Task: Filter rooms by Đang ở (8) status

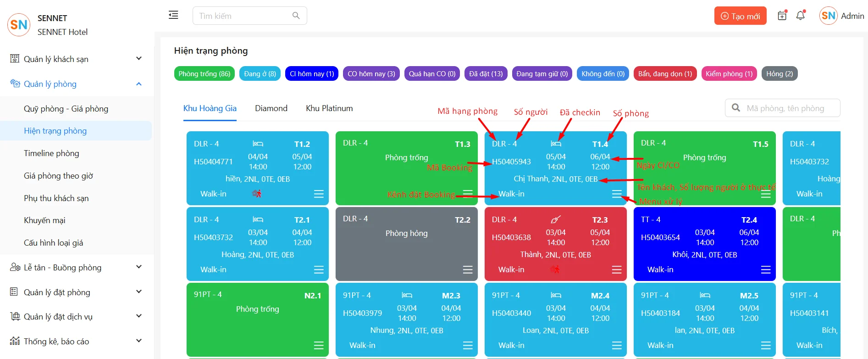Action: (260, 73)
